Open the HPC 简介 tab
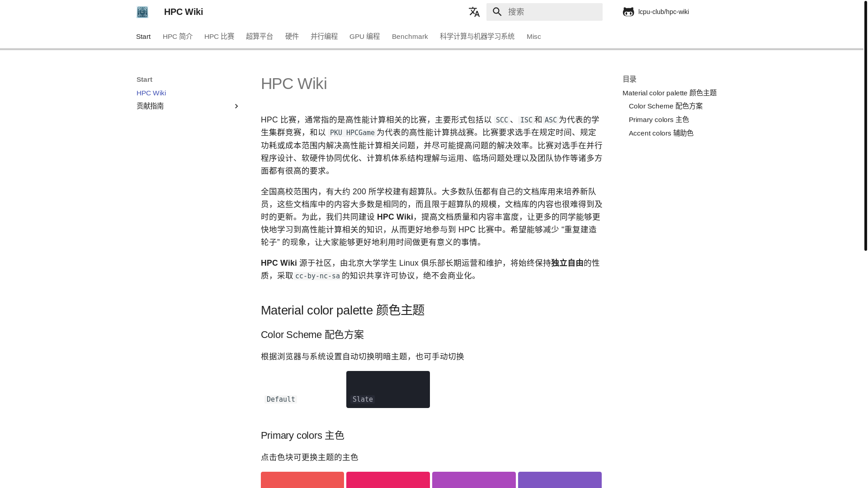This screenshot has width=868, height=488. point(178,37)
